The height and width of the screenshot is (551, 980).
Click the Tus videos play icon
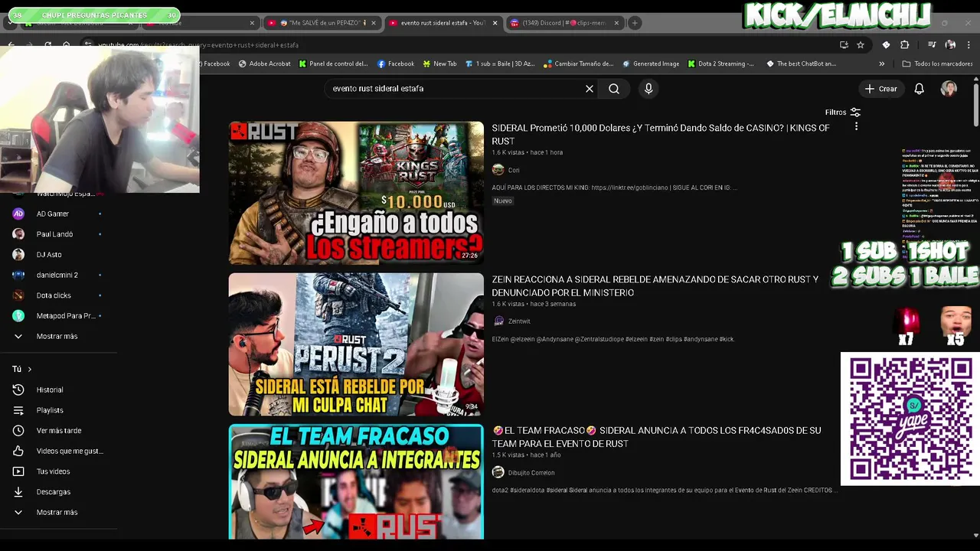click(x=18, y=471)
